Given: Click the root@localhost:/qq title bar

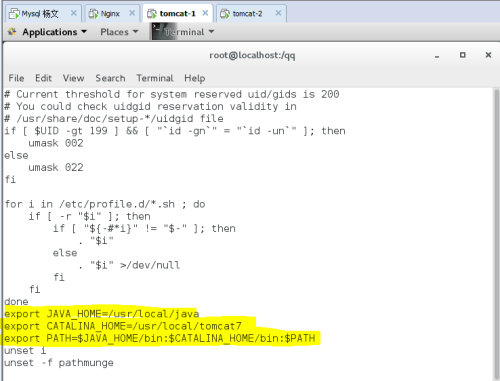Looking at the screenshot, I should pyautogui.click(x=252, y=55).
